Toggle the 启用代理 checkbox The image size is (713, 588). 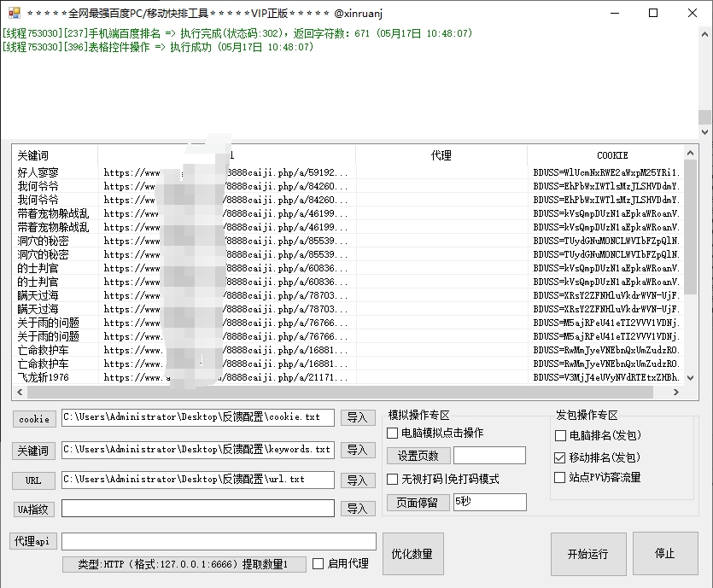tap(319, 564)
